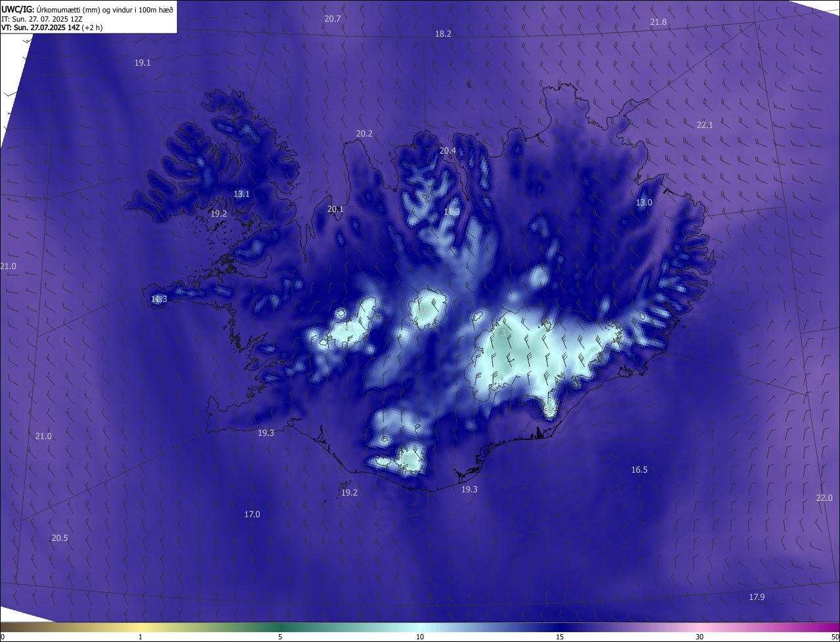Click the map value 22.0

(824, 498)
